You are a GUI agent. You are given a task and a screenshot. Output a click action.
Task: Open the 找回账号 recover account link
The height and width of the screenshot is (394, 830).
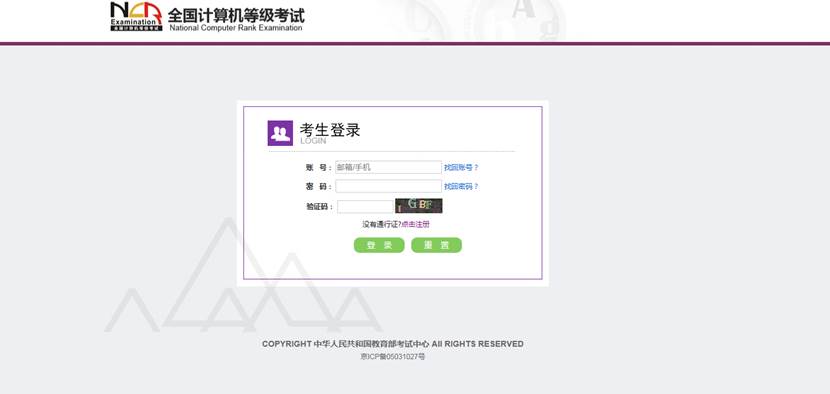coord(461,167)
